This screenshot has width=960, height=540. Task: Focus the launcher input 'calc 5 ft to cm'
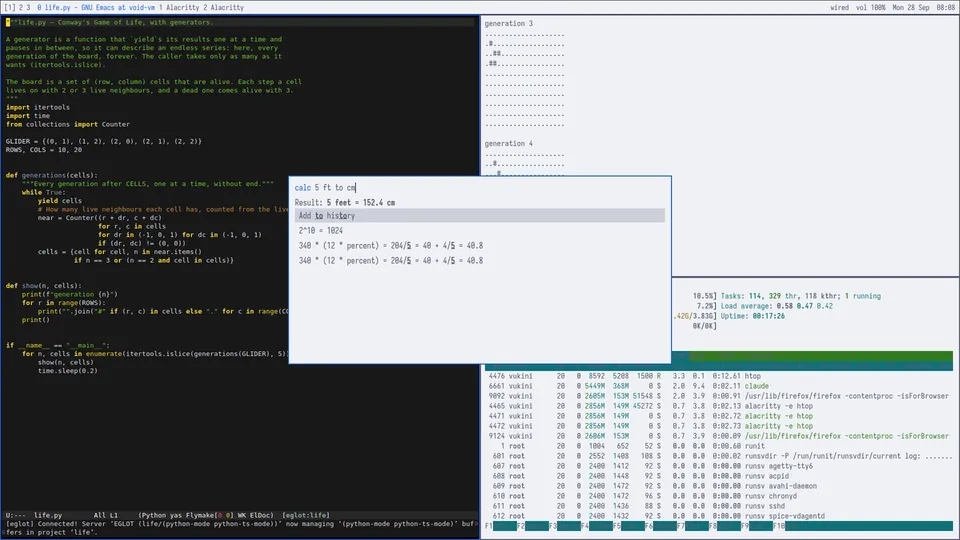tap(479, 187)
